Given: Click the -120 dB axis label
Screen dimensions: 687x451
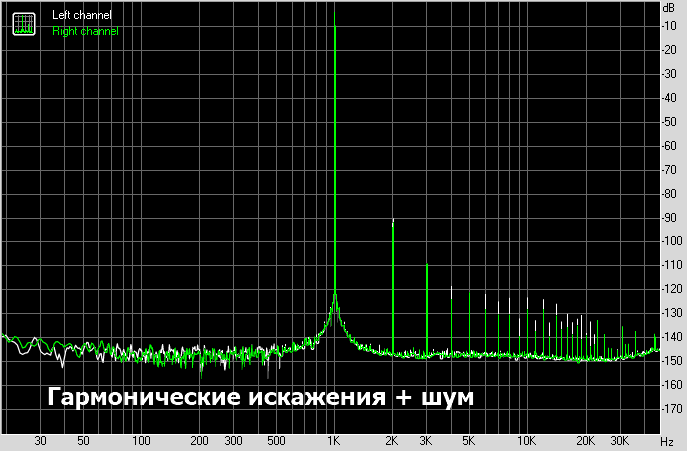Looking at the screenshot, I should [672, 289].
